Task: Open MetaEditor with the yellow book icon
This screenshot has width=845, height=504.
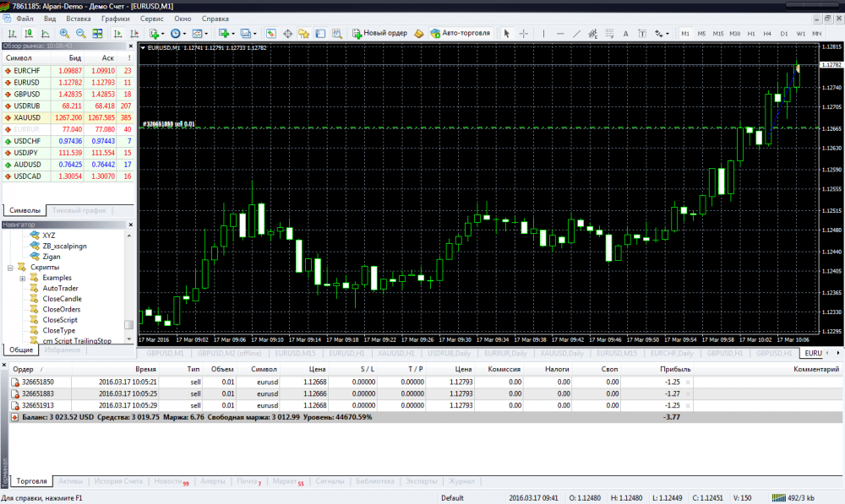Action: [x=419, y=34]
